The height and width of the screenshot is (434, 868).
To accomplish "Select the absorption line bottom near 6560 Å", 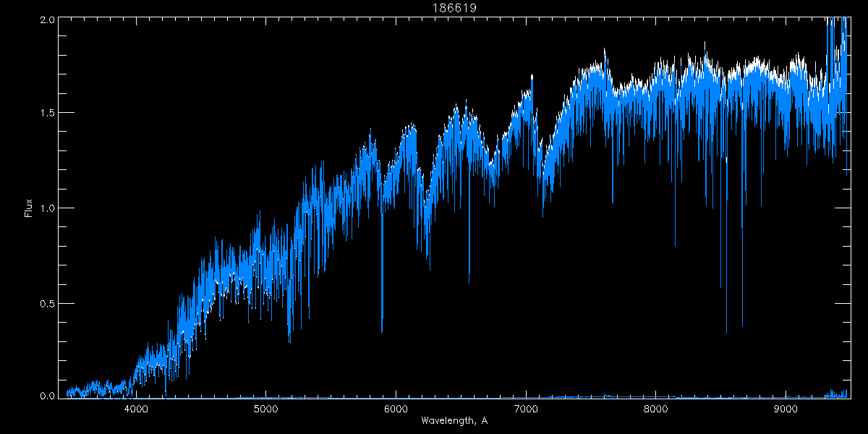I will tap(469, 281).
